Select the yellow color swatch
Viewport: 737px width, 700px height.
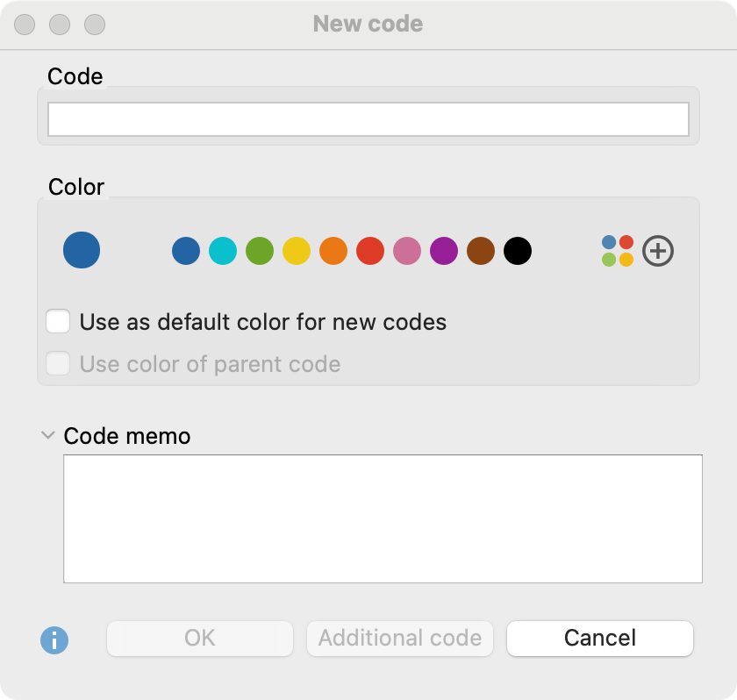click(297, 250)
